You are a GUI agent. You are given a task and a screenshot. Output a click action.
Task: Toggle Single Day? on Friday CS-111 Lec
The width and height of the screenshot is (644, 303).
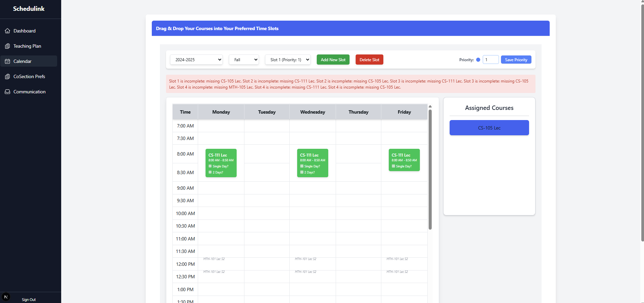pos(393,166)
